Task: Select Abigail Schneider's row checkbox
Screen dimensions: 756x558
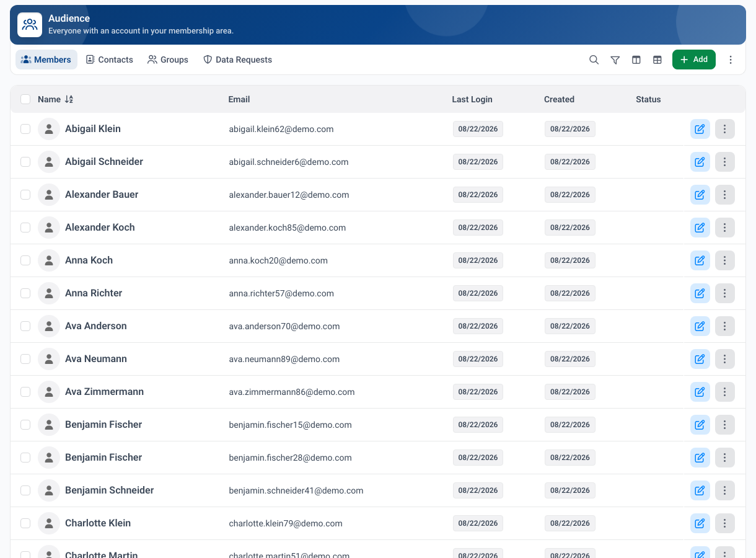Action: tap(25, 162)
